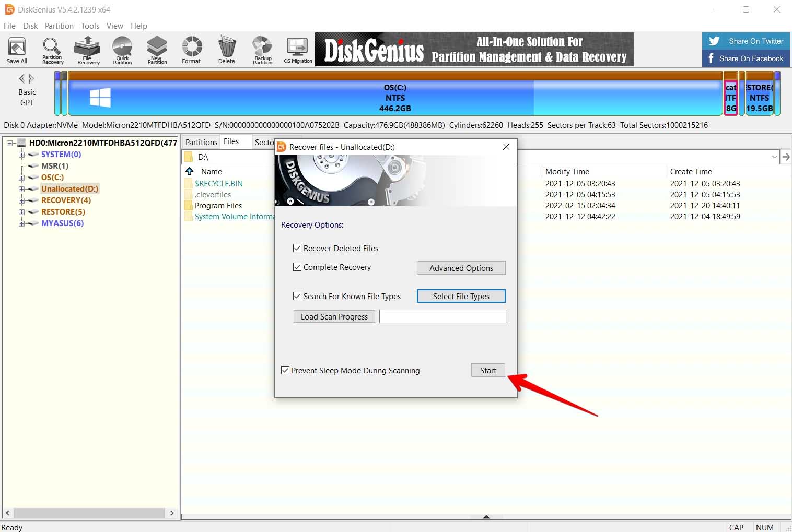Click Select File Types button
The height and width of the screenshot is (532, 792).
tap(461, 296)
